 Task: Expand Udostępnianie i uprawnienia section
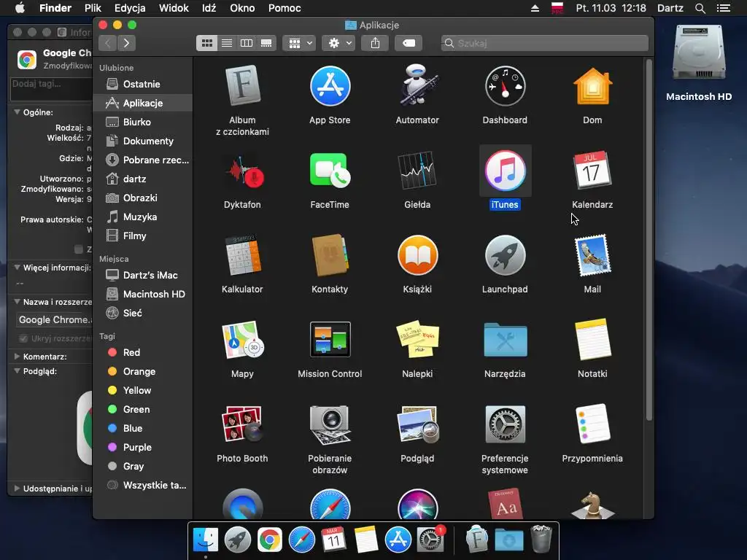click(18, 488)
